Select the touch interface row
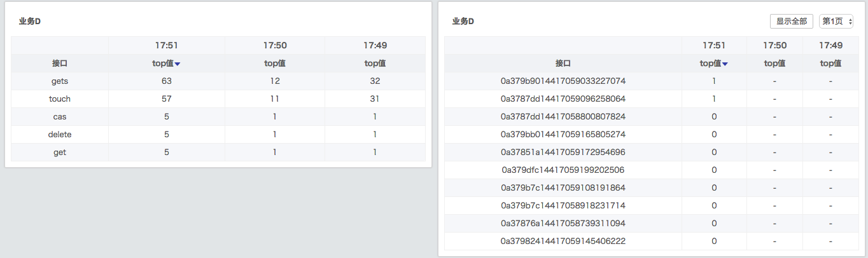 point(60,98)
